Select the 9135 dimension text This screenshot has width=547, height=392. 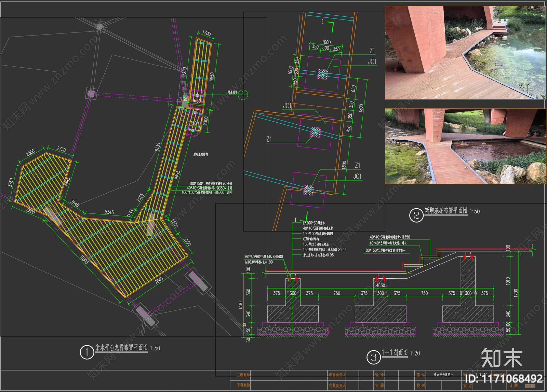pos(158,147)
